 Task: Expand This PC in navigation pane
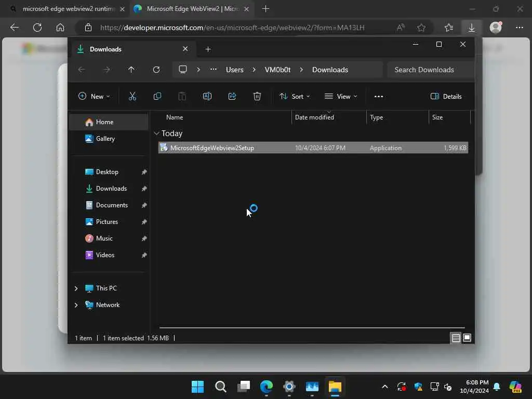click(x=76, y=288)
